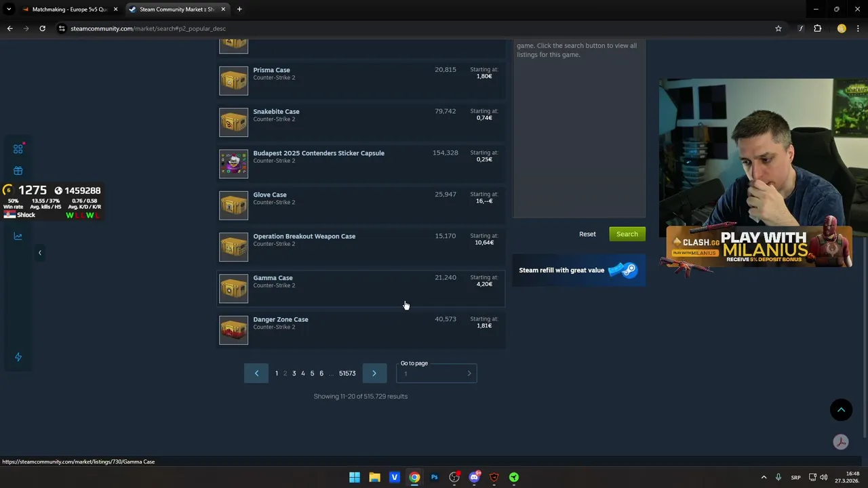The height and width of the screenshot is (488, 868).
Task: Open Photoshop from taskbar
Action: pos(434,477)
